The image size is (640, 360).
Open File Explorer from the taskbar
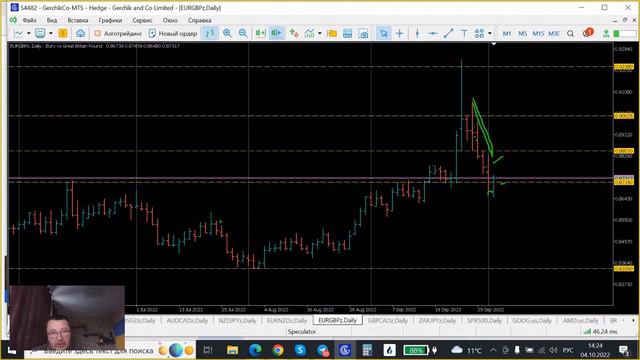coord(233,350)
